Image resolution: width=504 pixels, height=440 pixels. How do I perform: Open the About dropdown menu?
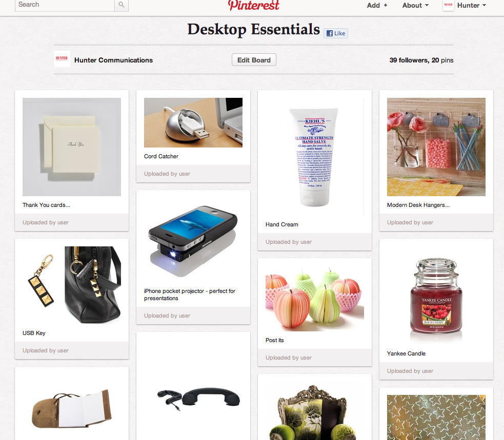tap(415, 6)
